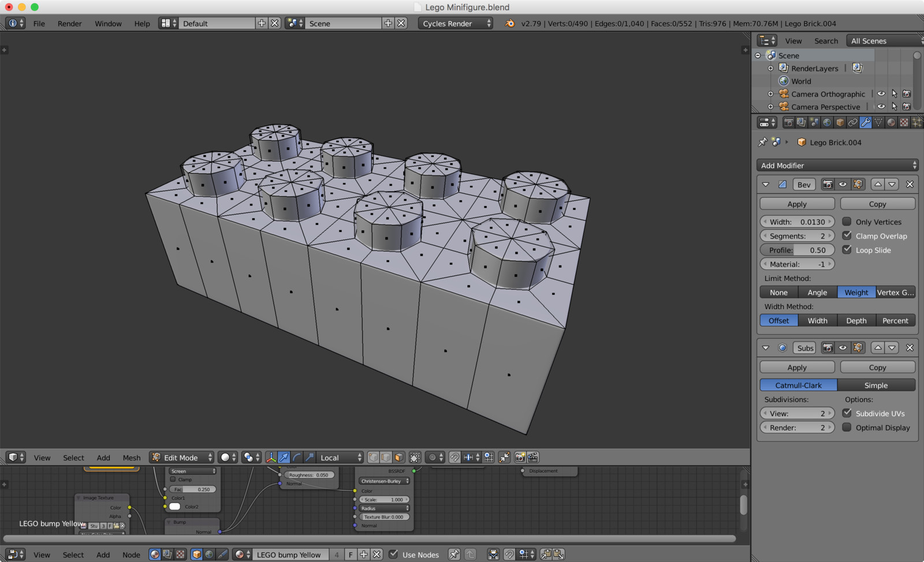Expand Camera Orthographic tree item

pos(770,93)
